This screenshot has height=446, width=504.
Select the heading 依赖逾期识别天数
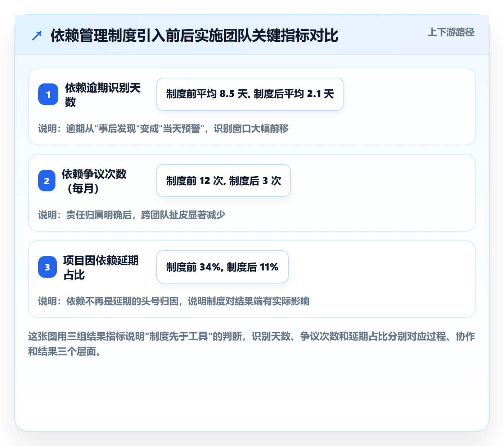tap(103, 95)
